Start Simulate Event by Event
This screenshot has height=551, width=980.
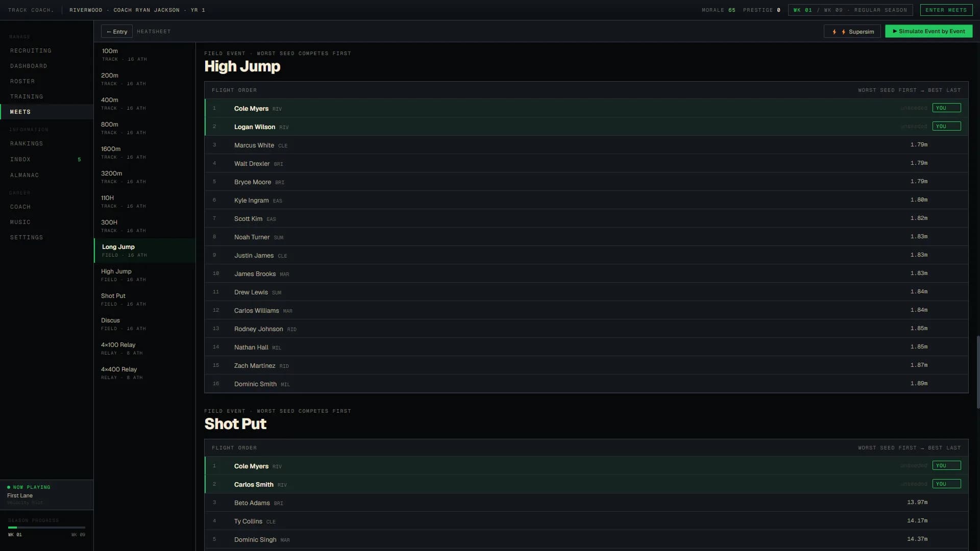point(928,32)
